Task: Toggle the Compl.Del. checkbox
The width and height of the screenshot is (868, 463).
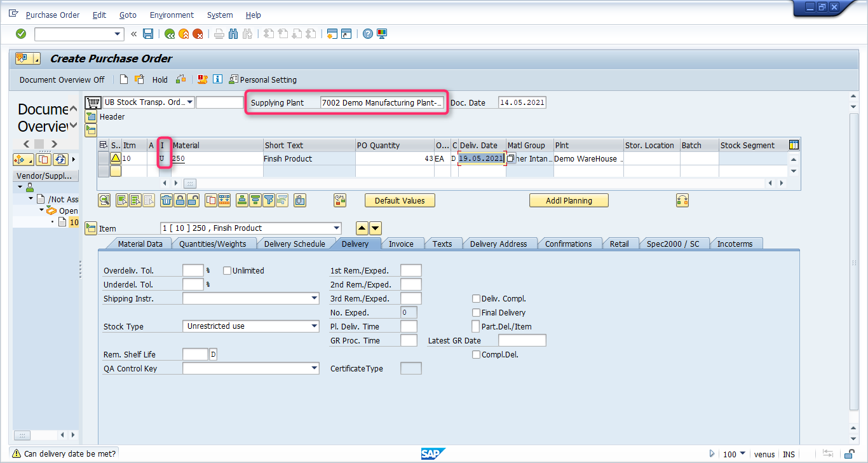Action: pos(476,354)
